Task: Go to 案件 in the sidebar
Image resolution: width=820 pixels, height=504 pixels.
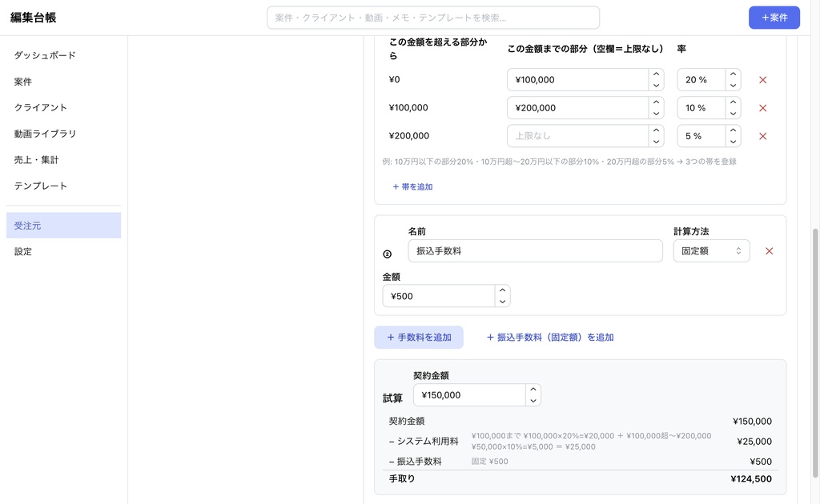Action: click(64, 82)
